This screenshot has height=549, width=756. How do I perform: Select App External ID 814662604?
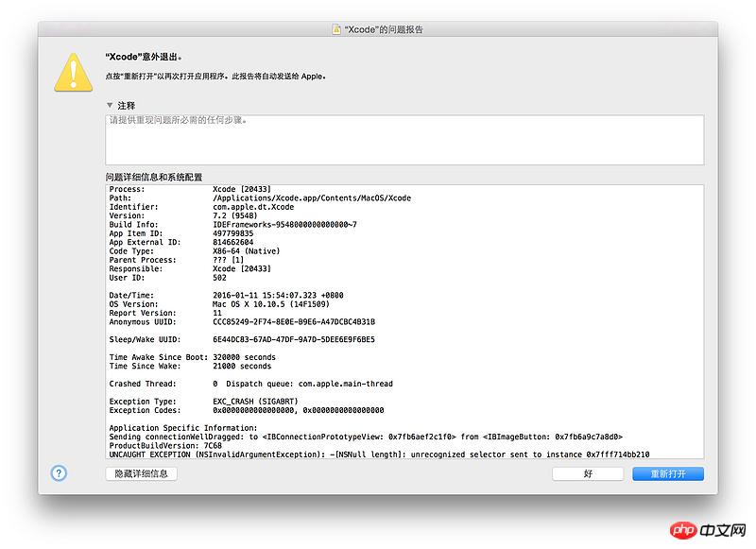pos(232,242)
